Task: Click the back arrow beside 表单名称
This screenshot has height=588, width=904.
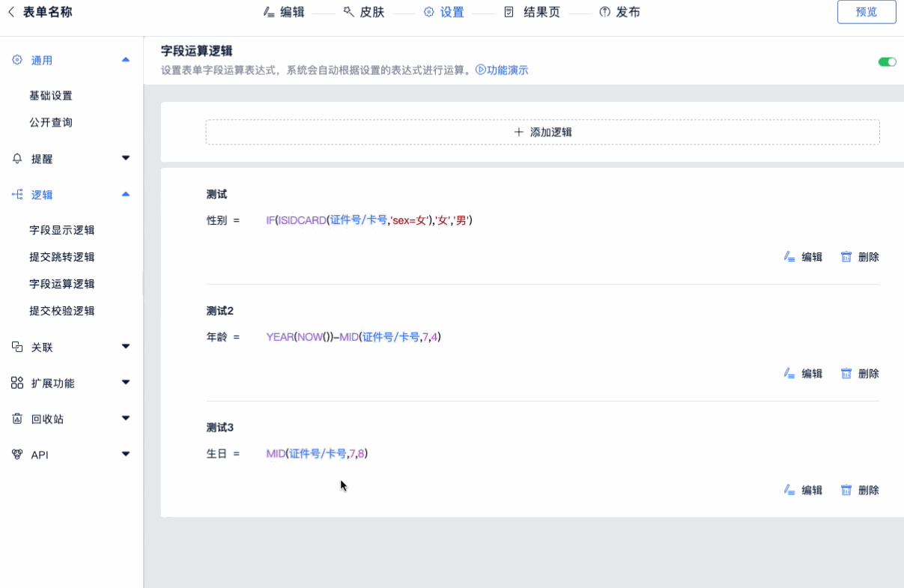Action: (11, 12)
